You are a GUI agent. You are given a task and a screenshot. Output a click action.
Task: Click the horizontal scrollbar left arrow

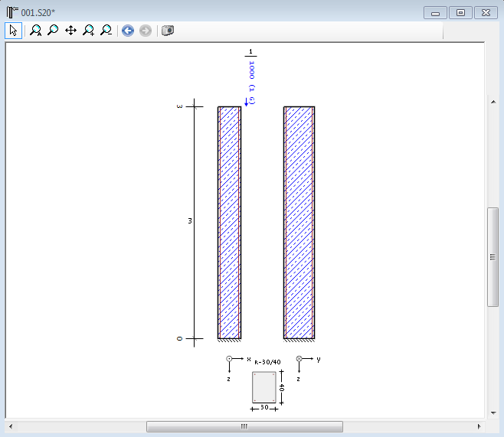point(11,426)
